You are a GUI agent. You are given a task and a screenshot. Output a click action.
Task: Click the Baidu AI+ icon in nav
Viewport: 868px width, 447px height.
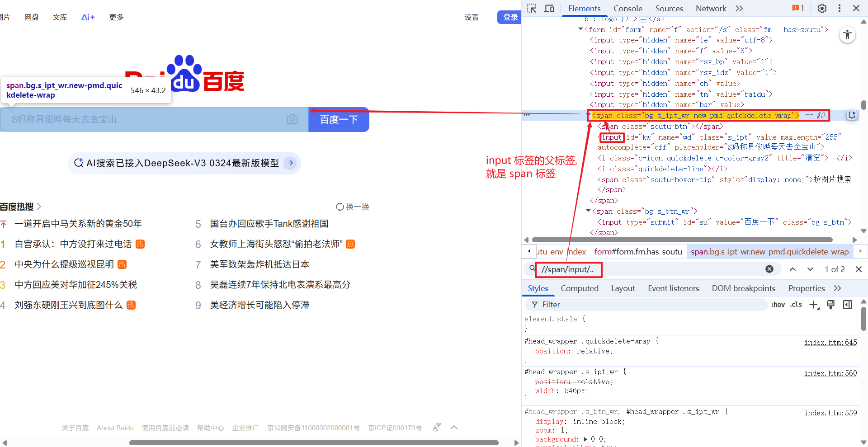(x=88, y=17)
